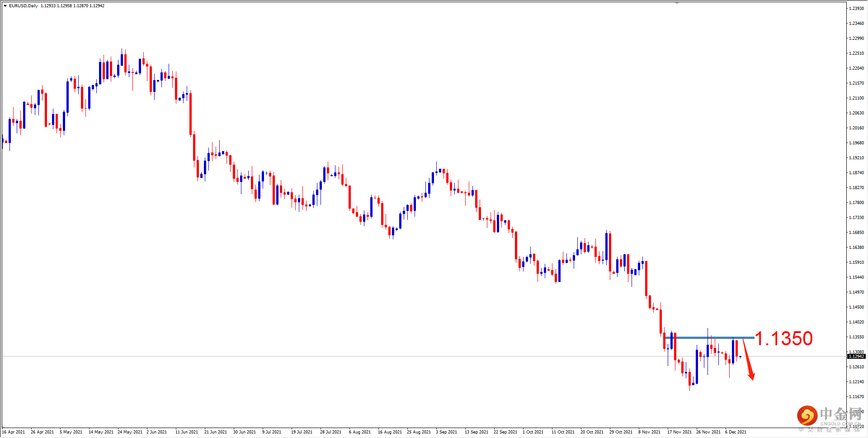Click price axis label 1.14500
The height and width of the screenshot is (438, 868).
(856, 307)
